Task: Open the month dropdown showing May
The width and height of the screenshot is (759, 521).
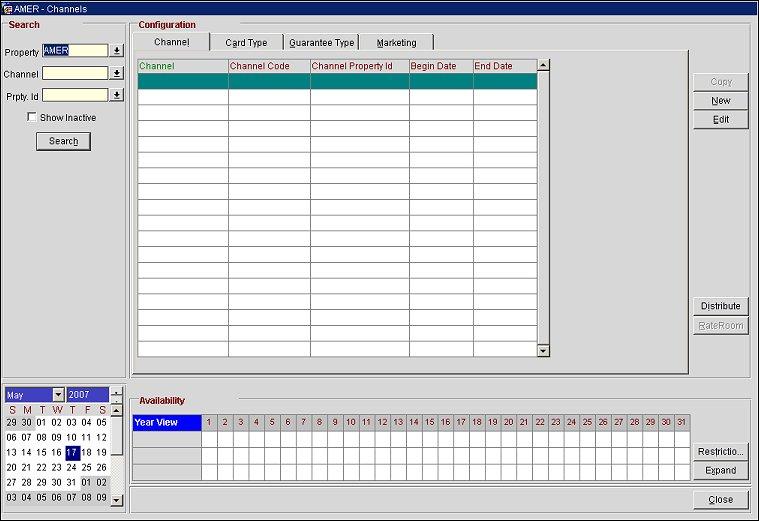Action: 58,395
